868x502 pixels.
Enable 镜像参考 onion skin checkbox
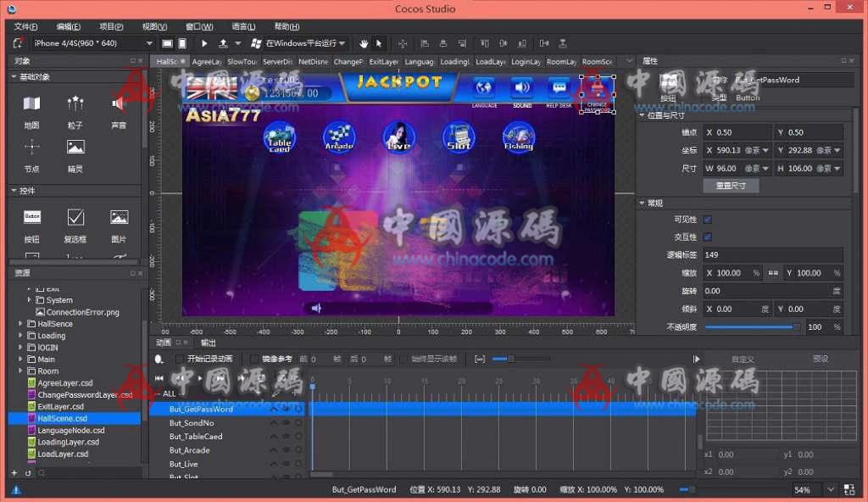[x=254, y=359]
